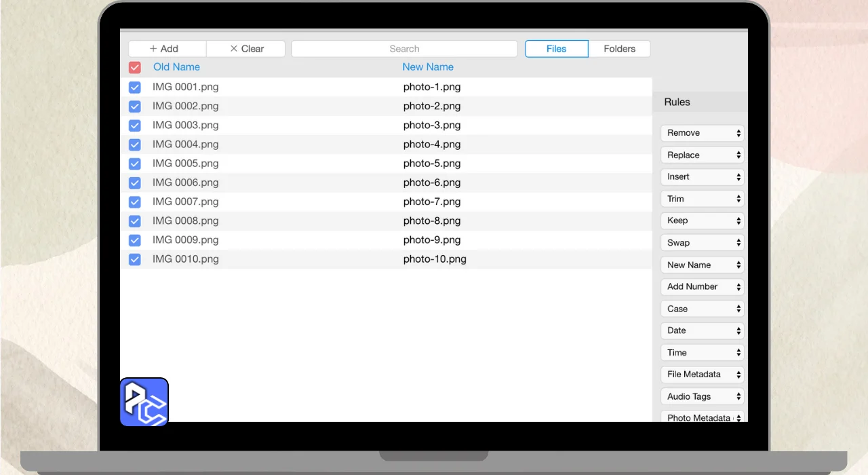This screenshot has height=475, width=868.
Task: Uncheck the IMG 0004.png checkbox
Action: point(134,145)
